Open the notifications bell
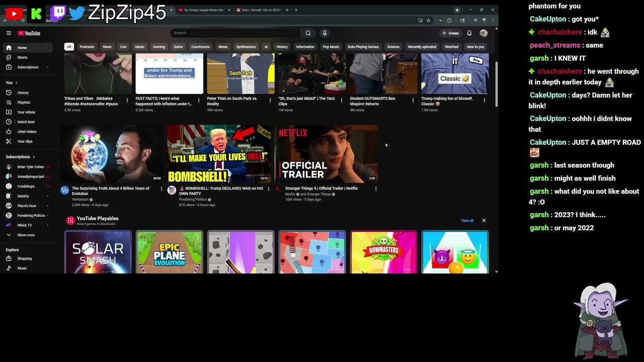This screenshot has height=362, width=644. pyautogui.click(x=469, y=33)
